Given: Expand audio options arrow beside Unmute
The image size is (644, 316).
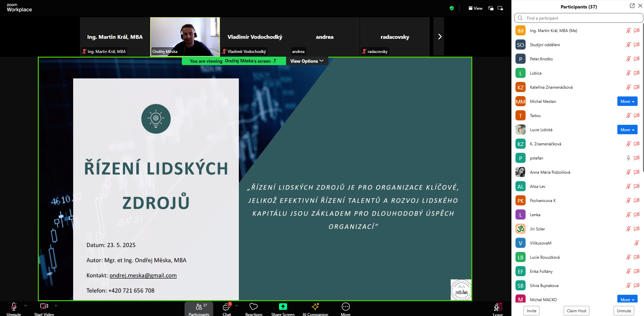Looking at the screenshot, I should pos(26,306).
